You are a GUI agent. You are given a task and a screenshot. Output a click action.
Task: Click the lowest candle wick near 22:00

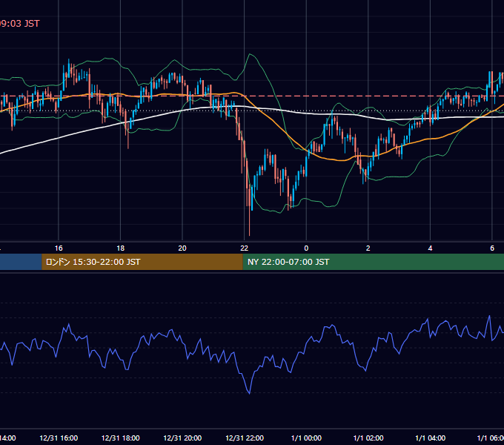[250, 222]
